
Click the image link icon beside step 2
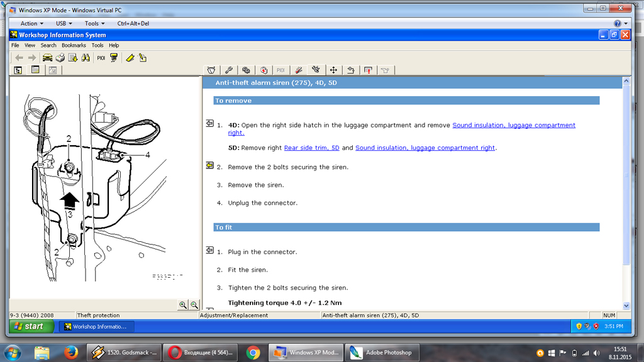pyautogui.click(x=210, y=165)
